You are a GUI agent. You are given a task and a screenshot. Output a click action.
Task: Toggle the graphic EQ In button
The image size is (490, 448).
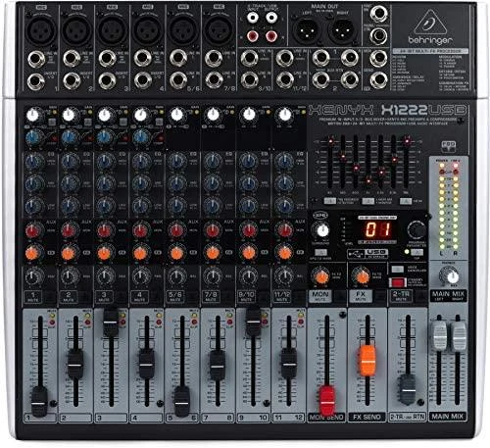coord(406,201)
